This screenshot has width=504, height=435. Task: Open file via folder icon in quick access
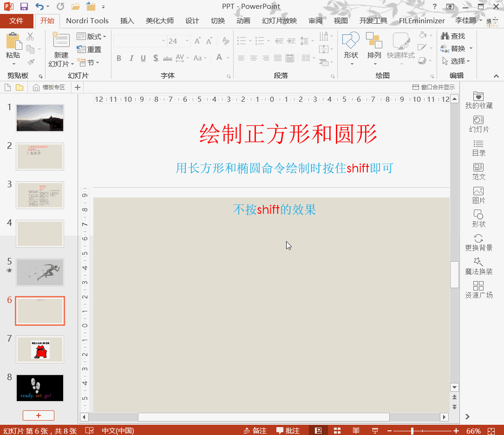point(76,7)
